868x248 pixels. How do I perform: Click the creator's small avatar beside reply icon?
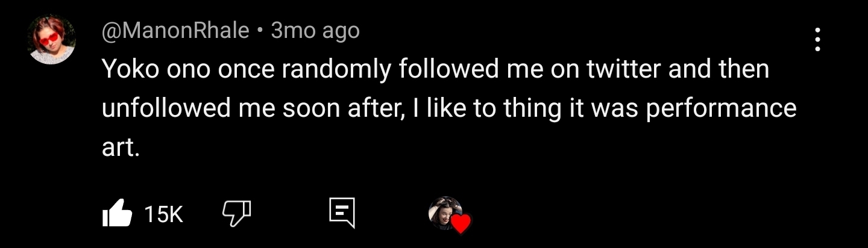pyautogui.click(x=444, y=213)
